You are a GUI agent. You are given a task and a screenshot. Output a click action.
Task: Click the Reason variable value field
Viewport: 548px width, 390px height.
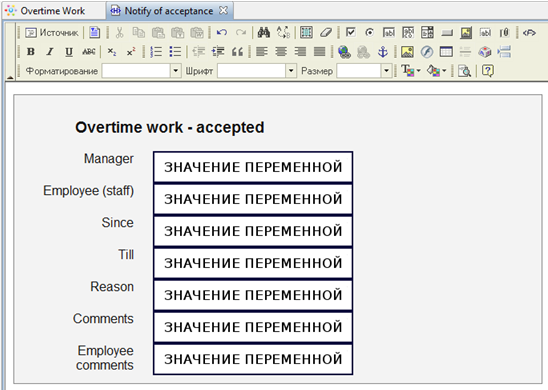tap(253, 295)
